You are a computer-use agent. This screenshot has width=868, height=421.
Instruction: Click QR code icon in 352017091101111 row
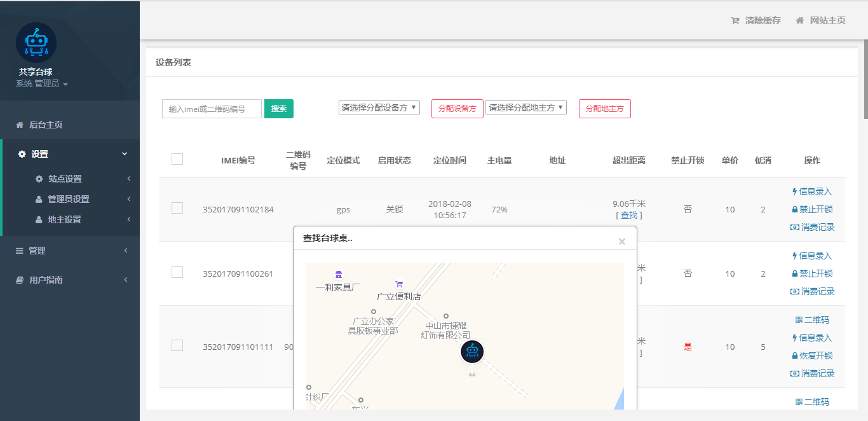(799, 320)
